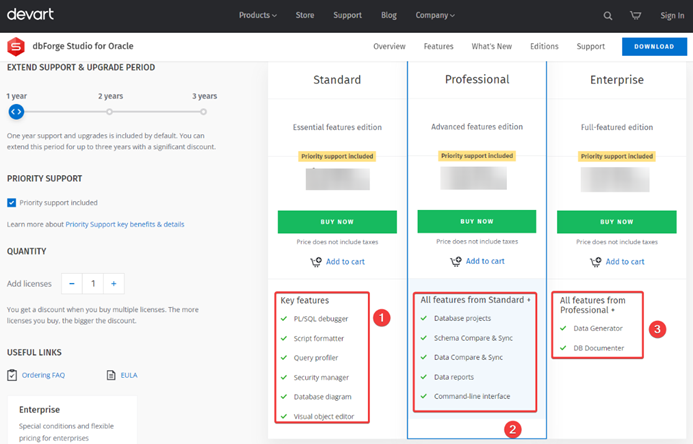Expand the Company dropdown menu

[x=435, y=16]
